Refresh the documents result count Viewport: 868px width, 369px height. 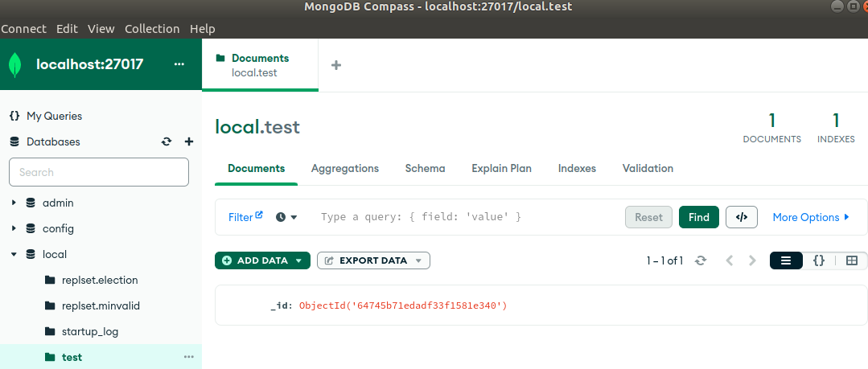(701, 260)
